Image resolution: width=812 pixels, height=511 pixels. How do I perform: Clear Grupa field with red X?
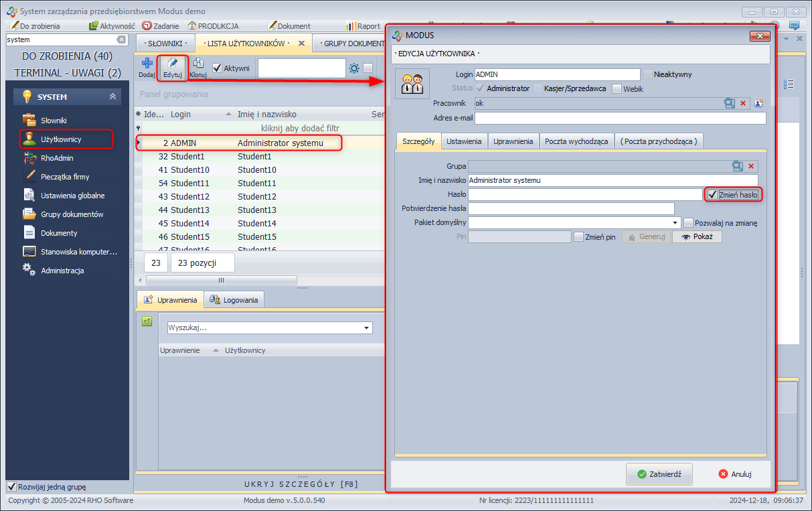(x=751, y=166)
